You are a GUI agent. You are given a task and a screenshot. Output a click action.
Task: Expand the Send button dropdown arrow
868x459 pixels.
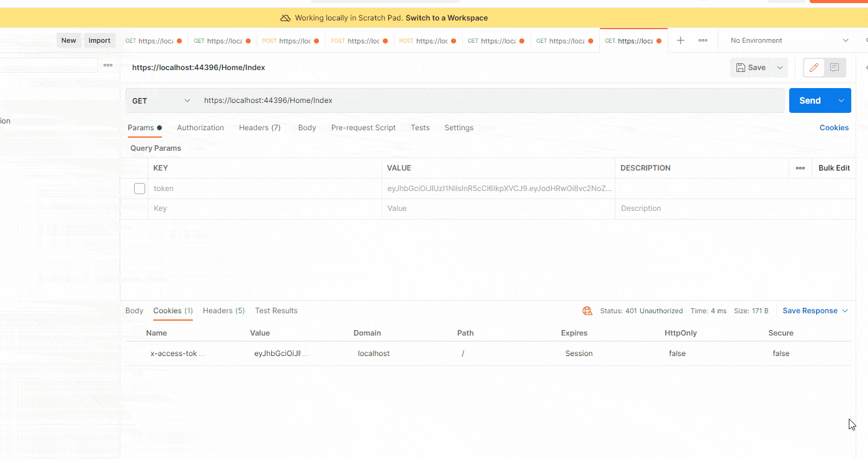coord(841,100)
